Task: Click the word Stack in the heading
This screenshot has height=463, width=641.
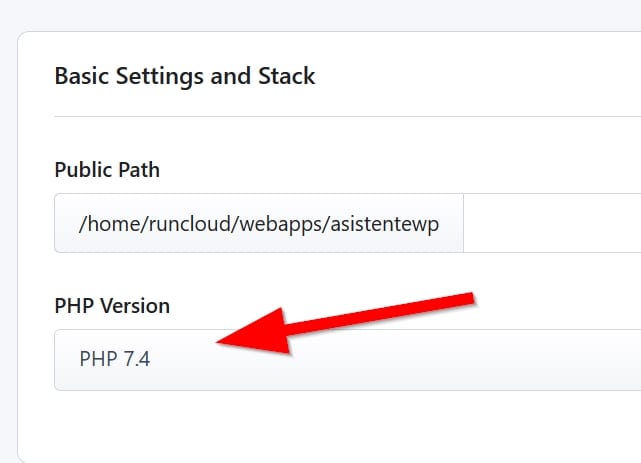Action: tap(287, 76)
